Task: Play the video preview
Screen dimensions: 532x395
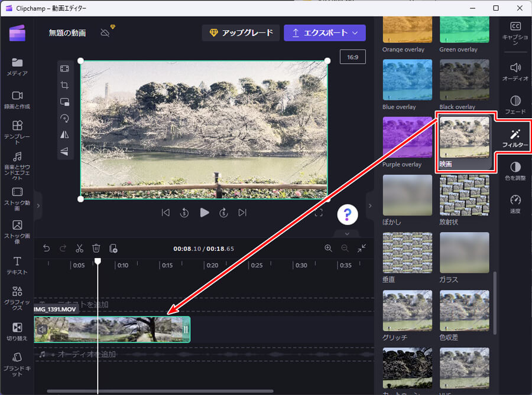Action: click(x=205, y=213)
